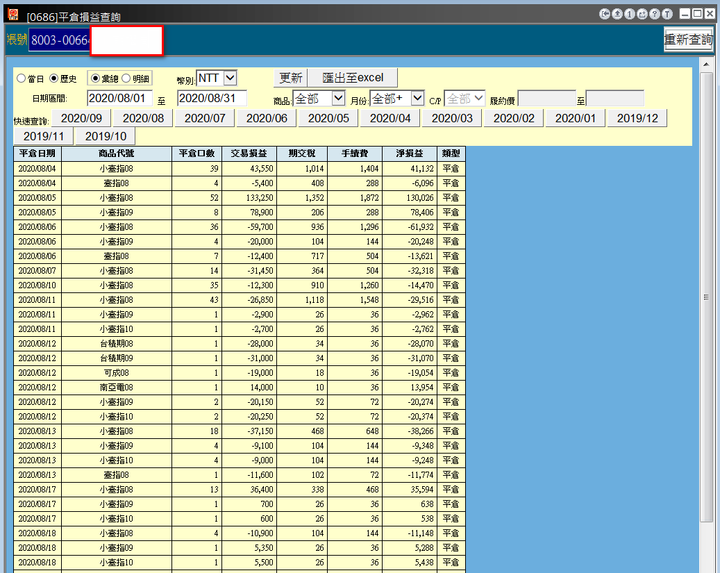Select the 當日 radio button

pos(21,79)
